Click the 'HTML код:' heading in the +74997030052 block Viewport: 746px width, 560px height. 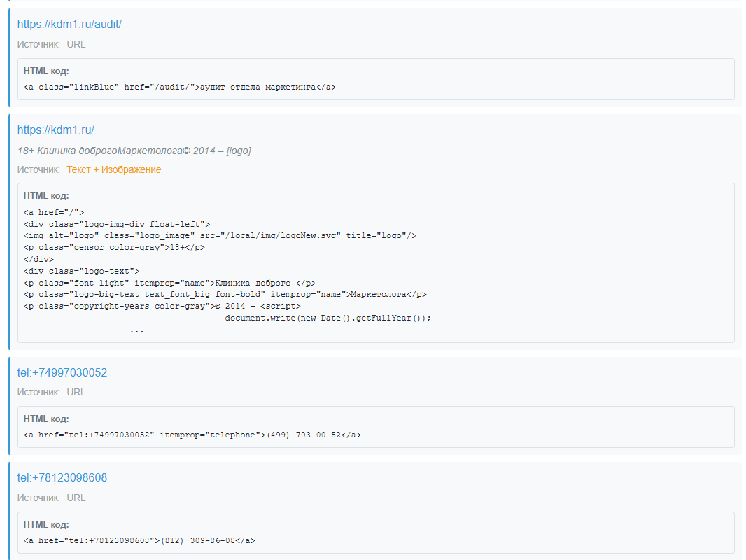[46, 419]
